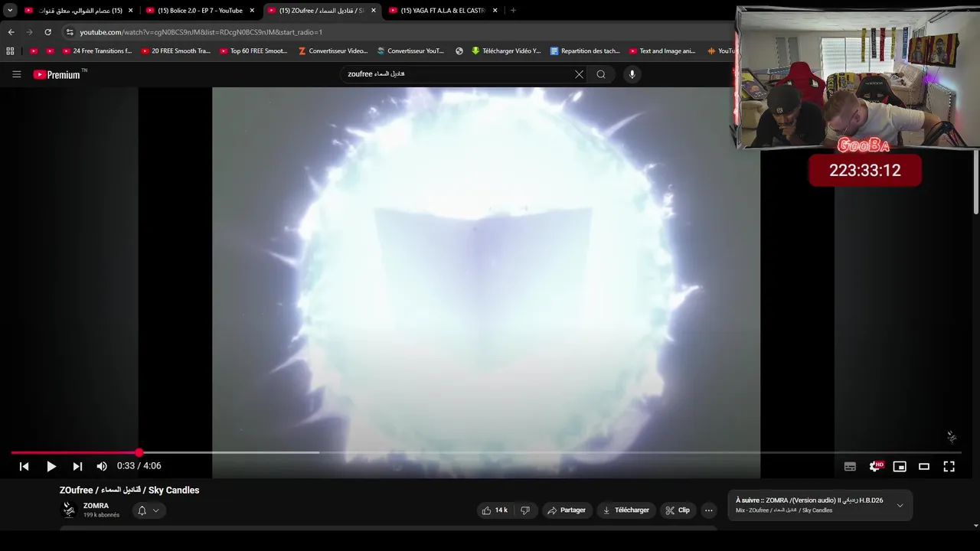The width and height of the screenshot is (980, 551).
Task: Open player settings gear
Action: [x=875, y=466]
